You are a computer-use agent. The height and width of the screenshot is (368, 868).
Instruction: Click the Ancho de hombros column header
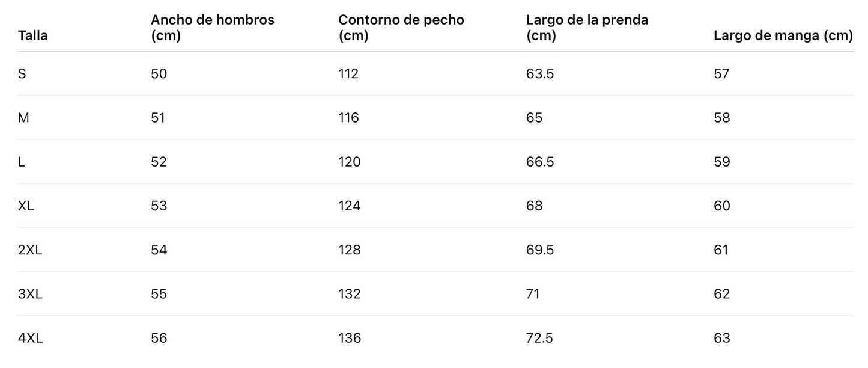coord(212,28)
